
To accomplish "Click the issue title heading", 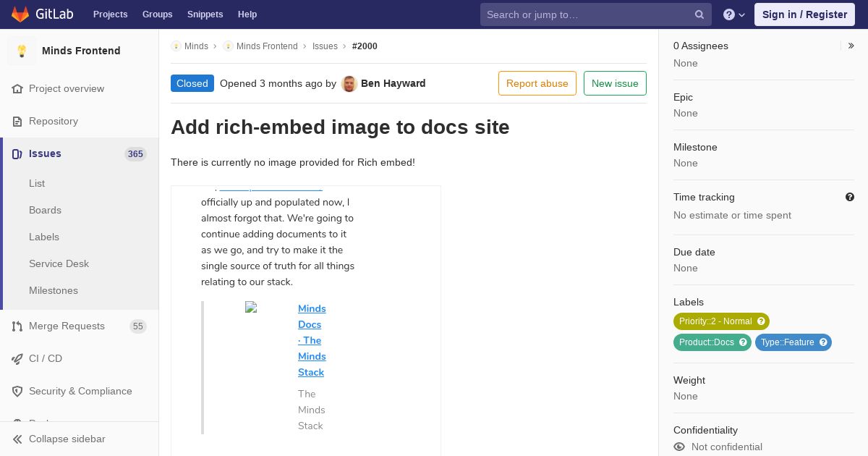I will point(340,127).
